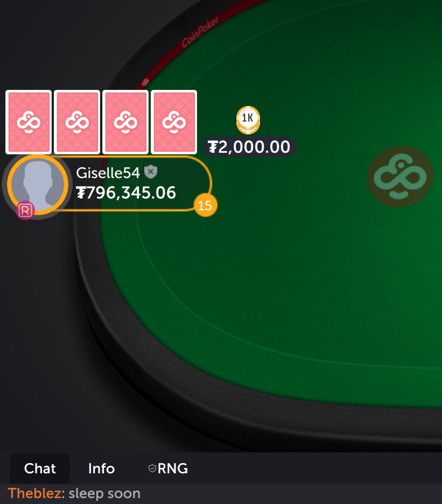
Task: Click the ₮2,000.00 bet amount label
Action: (x=249, y=147)
